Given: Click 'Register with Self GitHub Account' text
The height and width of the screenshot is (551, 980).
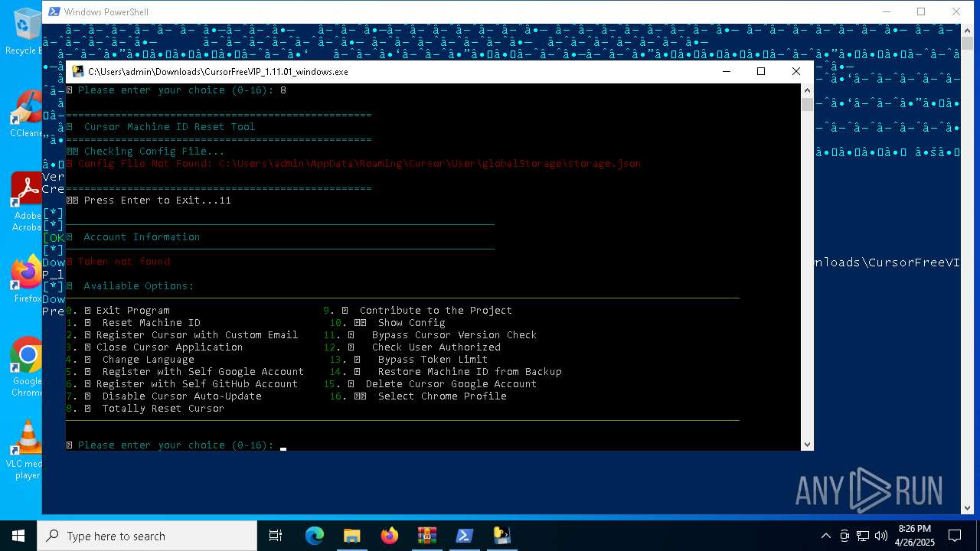Looking at the screenshot, I should (198, 383).
